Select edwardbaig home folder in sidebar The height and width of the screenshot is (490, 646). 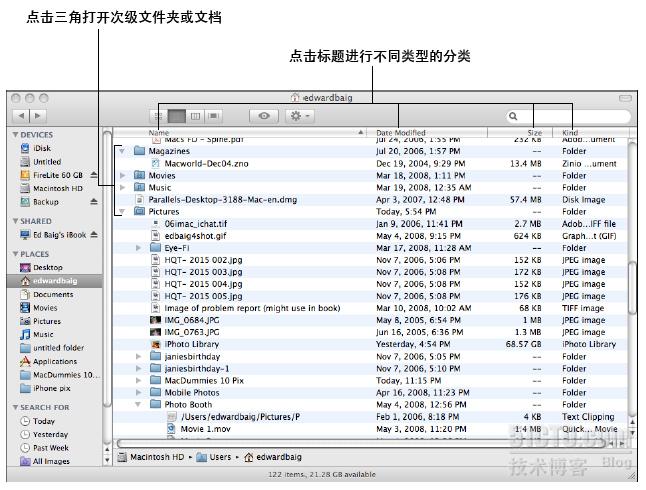tap(55, 281)
